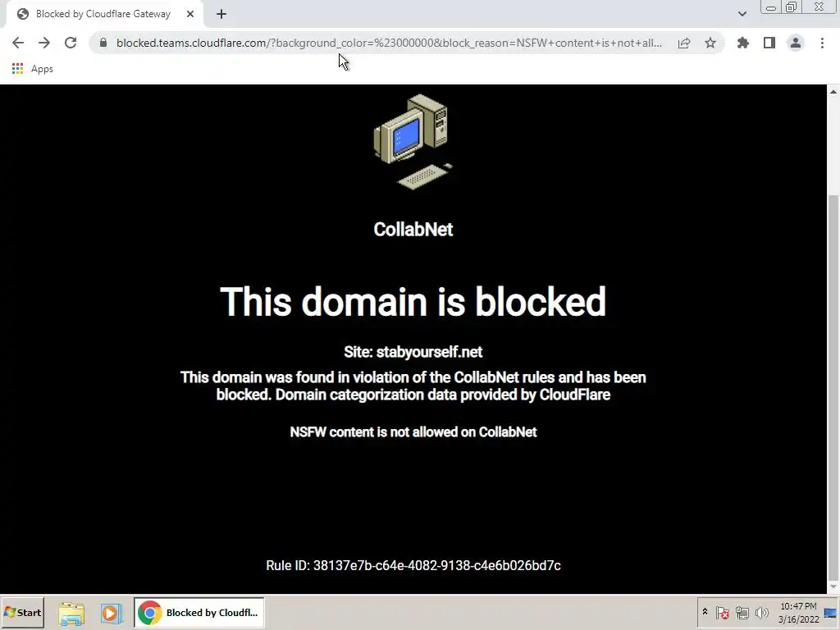Open Chrome three-dot menu

(x=822, y=43)
